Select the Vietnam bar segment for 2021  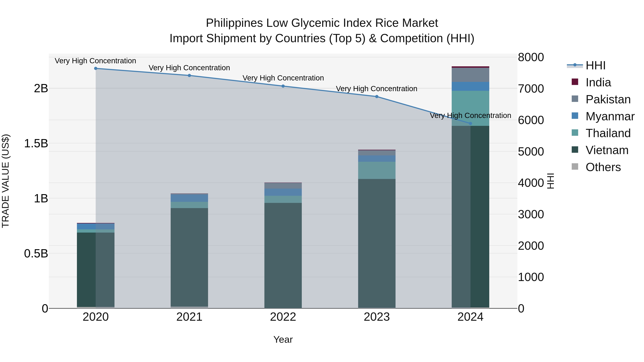(189, 257)
